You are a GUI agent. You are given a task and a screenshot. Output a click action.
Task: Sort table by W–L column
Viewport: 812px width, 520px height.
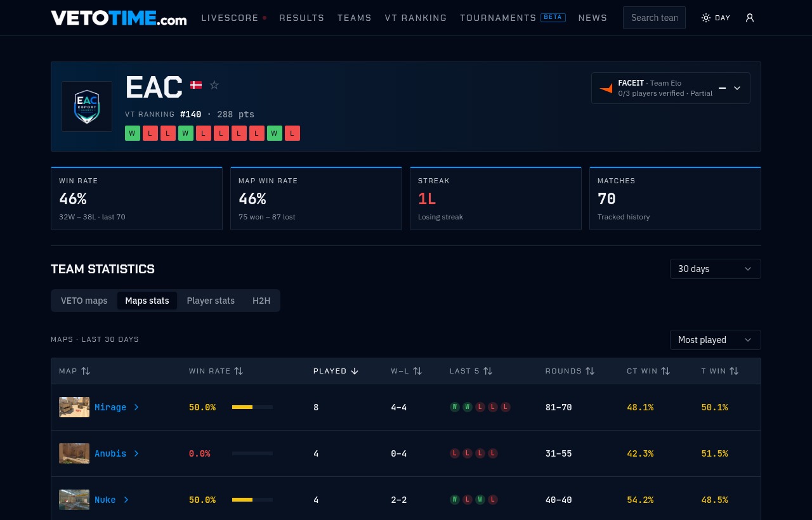406,371
